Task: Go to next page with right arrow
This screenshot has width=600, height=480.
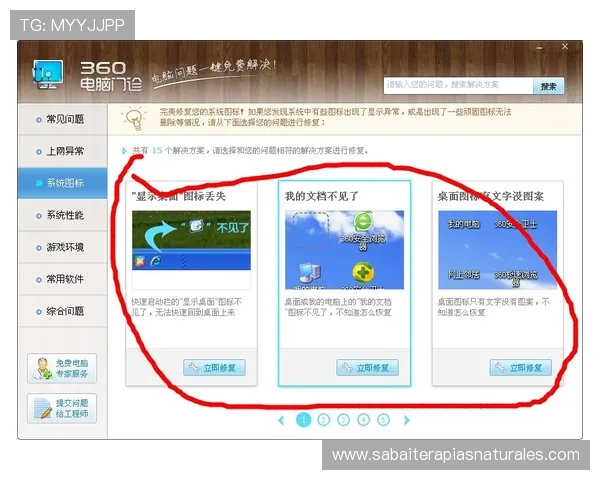Action: tap(406, 420)
